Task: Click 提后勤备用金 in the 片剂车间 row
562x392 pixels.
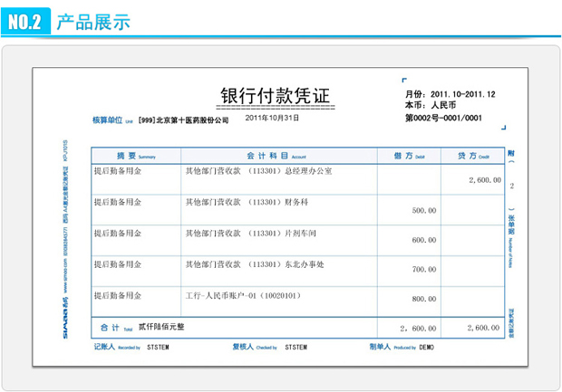Action: point(118,234)
